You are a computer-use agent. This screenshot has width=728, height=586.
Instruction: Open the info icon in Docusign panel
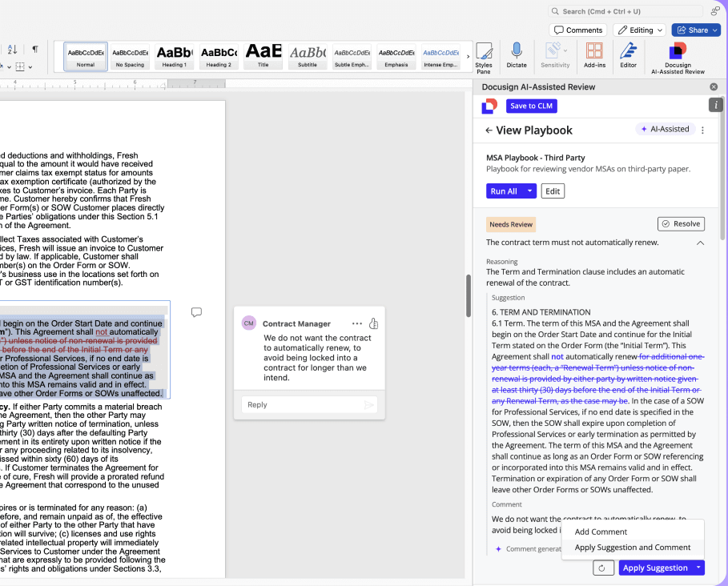[715, 105]
